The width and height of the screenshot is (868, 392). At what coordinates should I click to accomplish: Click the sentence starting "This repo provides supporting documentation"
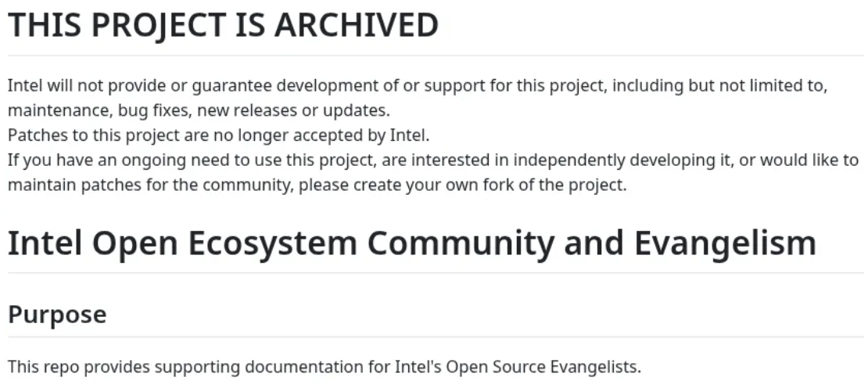point(324,366)
